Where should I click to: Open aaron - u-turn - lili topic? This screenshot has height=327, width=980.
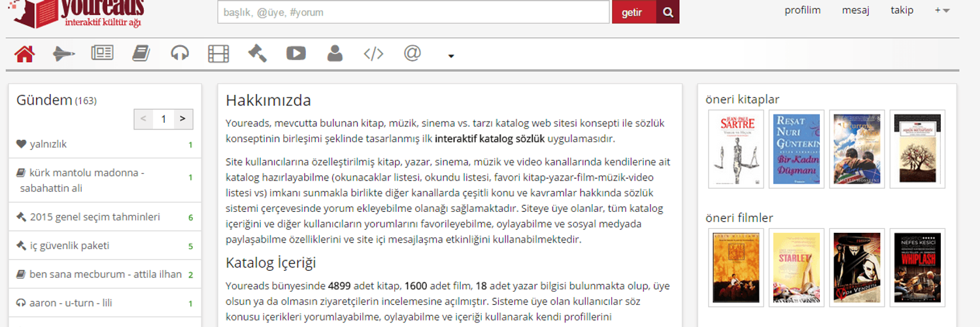(71, 303)
